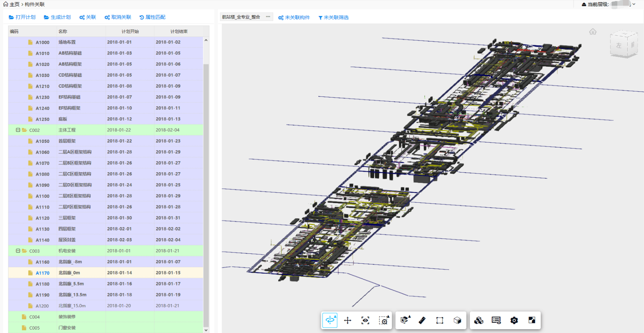Click the 取消关联 button
Screen dimensions: 644x333
[x=118, y=17]
